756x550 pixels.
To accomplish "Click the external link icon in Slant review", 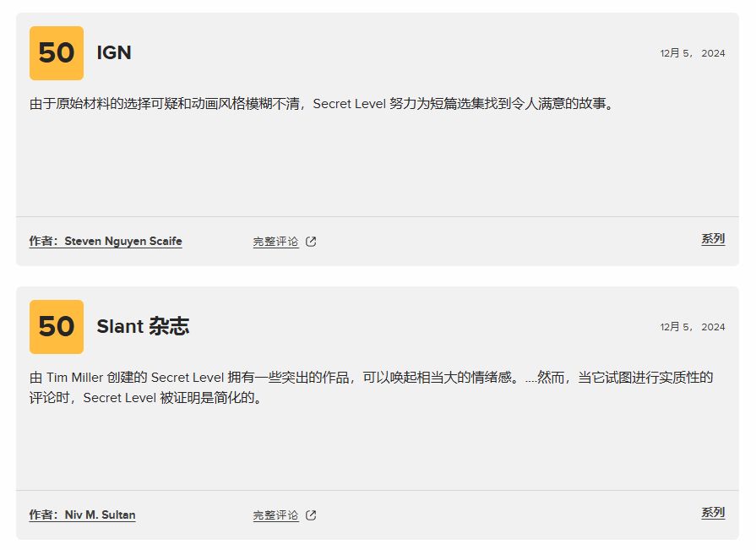I will pyautogui.click(x=311, y=515).
